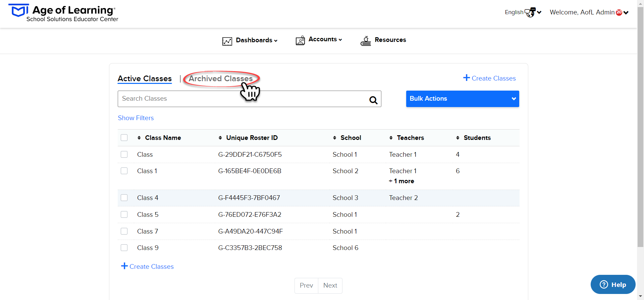Open the Help button
Screen dimensions: 644x300
(x=613, y=285)
